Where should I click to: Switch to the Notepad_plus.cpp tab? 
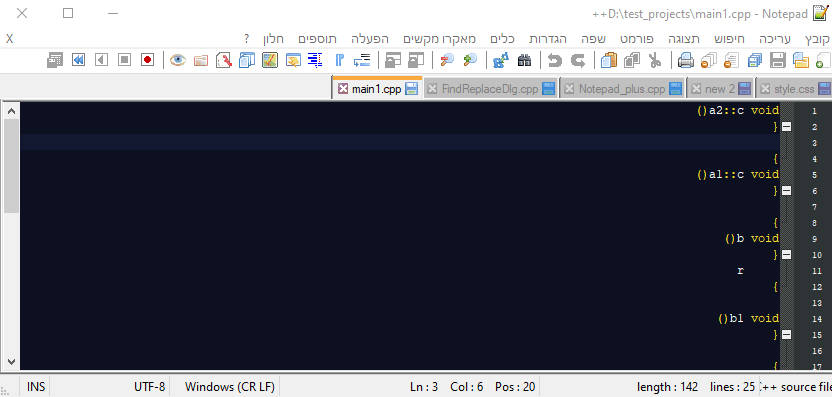[622, 89]
